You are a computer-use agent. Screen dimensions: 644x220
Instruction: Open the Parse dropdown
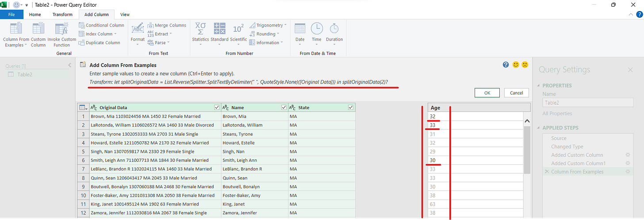(x=159, y=43)
